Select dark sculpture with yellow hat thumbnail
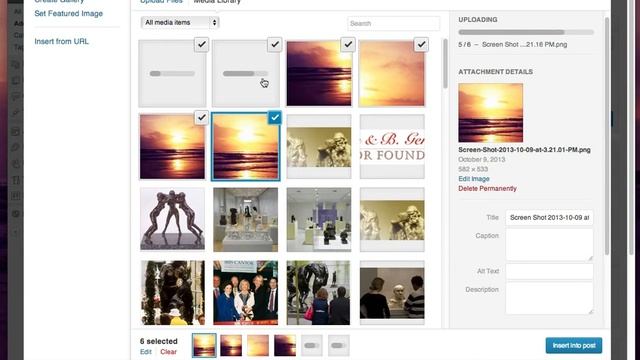This screenshot has width=640, height=360. point(172,293)
